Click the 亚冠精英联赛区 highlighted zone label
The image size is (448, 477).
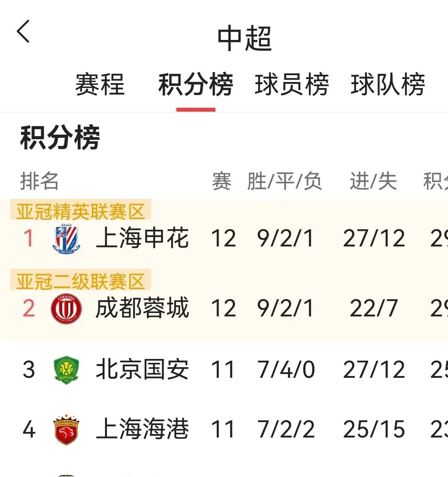pyautogui.click(x=82, y=210)
